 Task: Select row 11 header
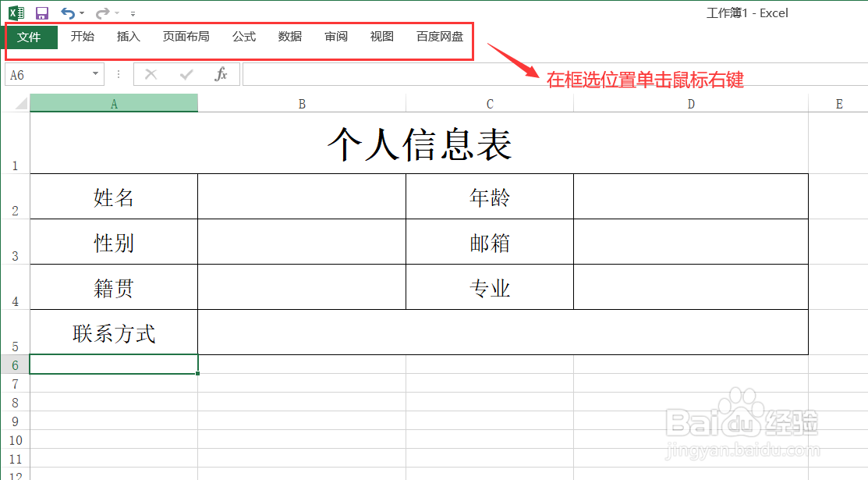[15, 459]
